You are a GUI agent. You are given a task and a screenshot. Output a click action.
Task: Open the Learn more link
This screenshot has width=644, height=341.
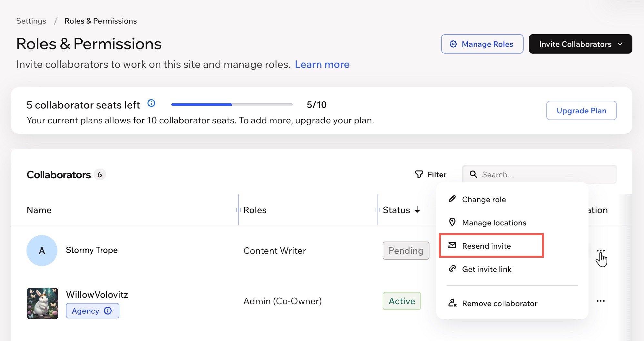[x=322, y=65]
